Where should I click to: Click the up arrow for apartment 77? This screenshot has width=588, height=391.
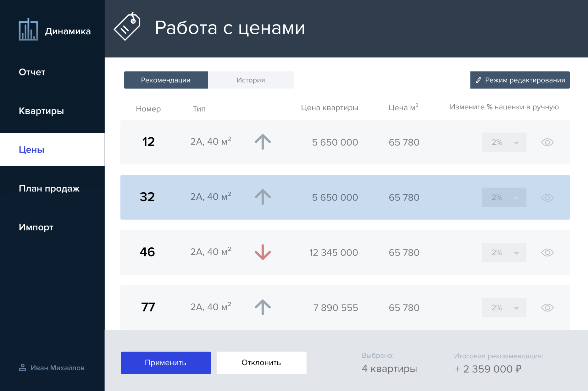pyautogui.click(x=263, y=307)
